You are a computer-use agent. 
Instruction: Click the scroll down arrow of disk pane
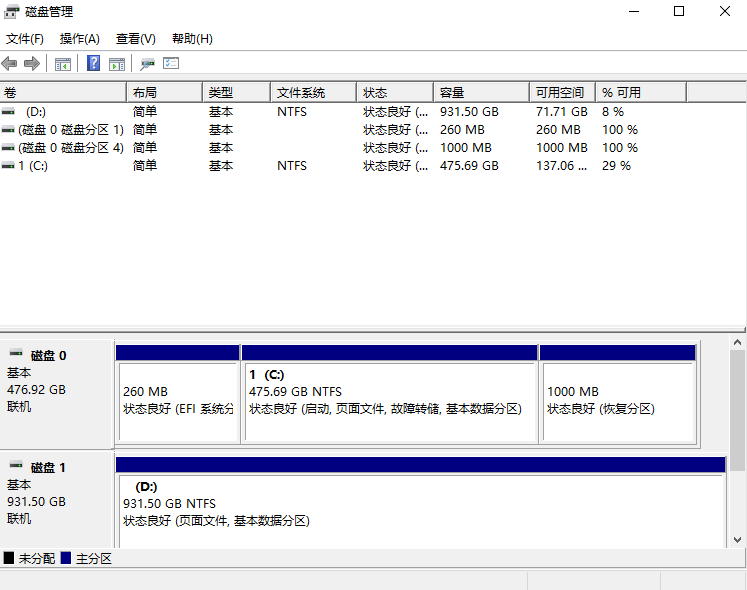click(737, 540)
